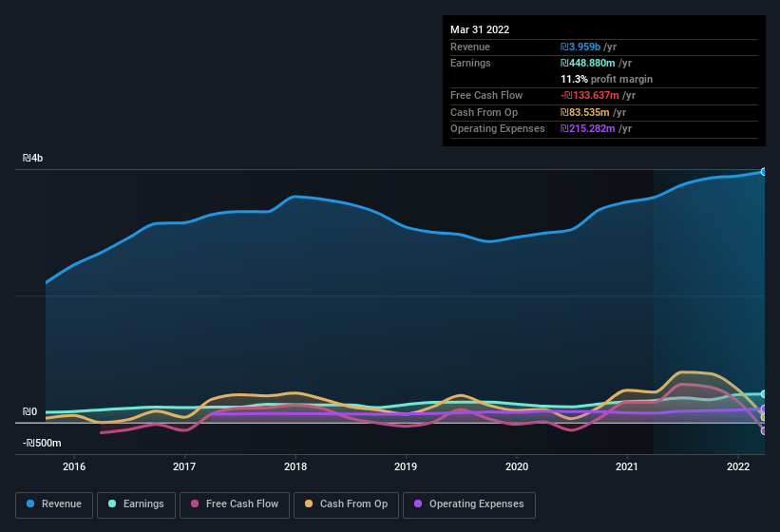Viewport: 780px width, 532px height.
Task: Select the Free Cash Flow endpoint marker
Action: (764, 431)
